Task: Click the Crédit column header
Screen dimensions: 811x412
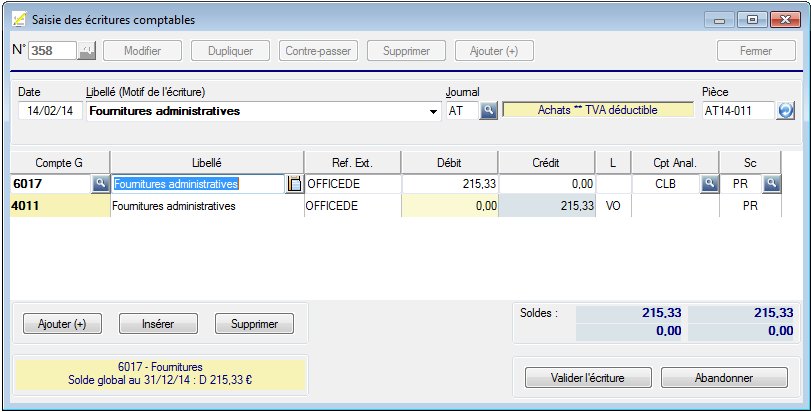Action: click(547, 163)
